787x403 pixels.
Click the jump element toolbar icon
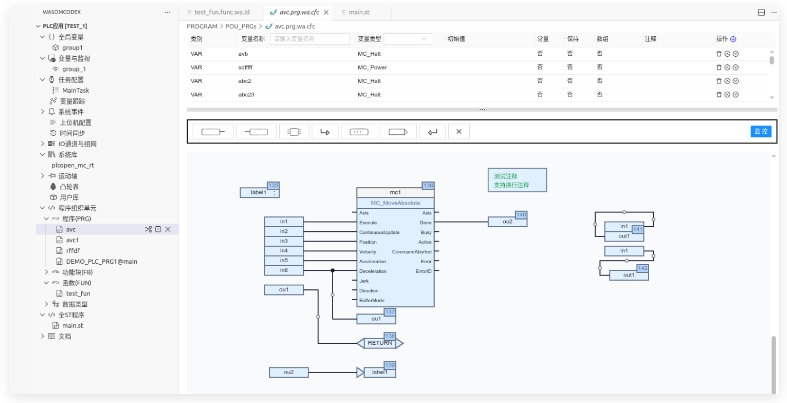(323, 131)
